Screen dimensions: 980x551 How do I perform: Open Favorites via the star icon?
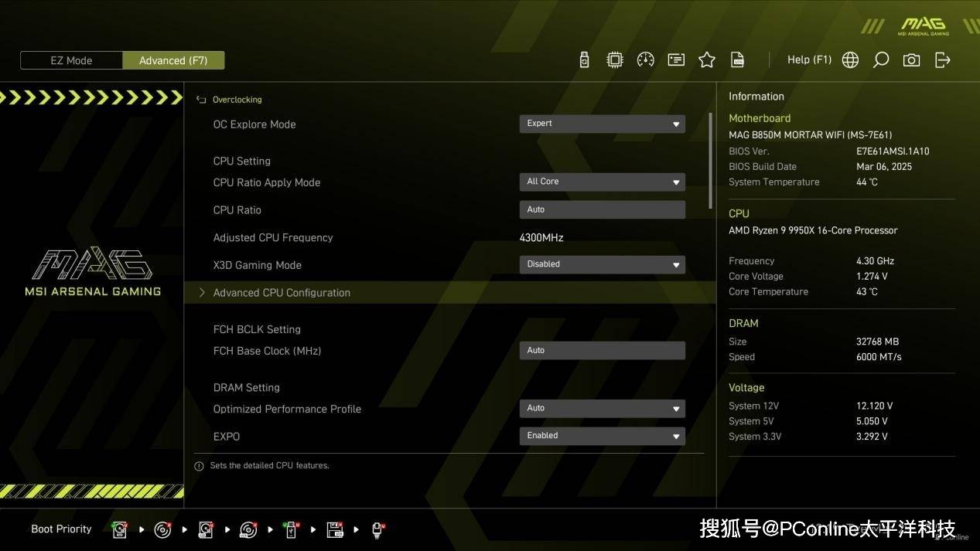pyautogui.click(x=707, y=60)
